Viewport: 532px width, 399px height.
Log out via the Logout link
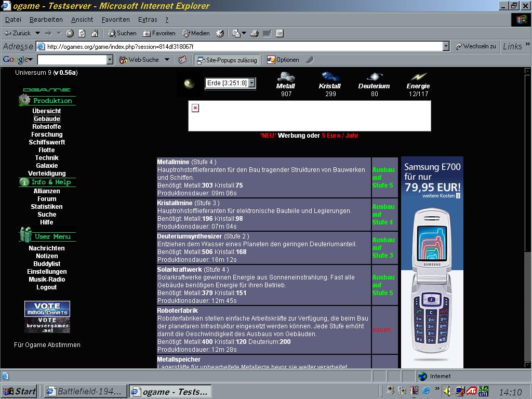click(x=47, y=287)
